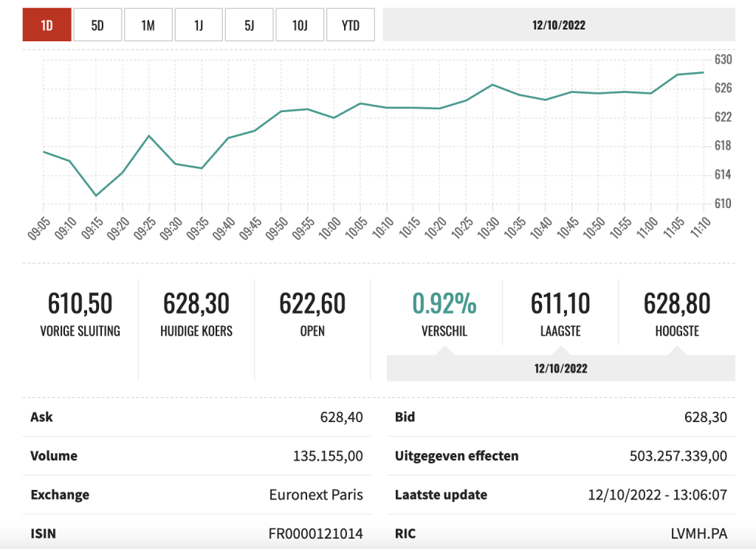Open the 10J chart range
The width and height of the screenshot is (756, 549).
click(x=300, y=25)
